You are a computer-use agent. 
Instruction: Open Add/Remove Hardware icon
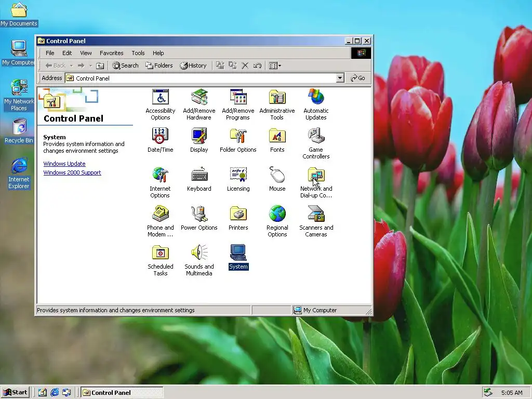click(199, 97)
